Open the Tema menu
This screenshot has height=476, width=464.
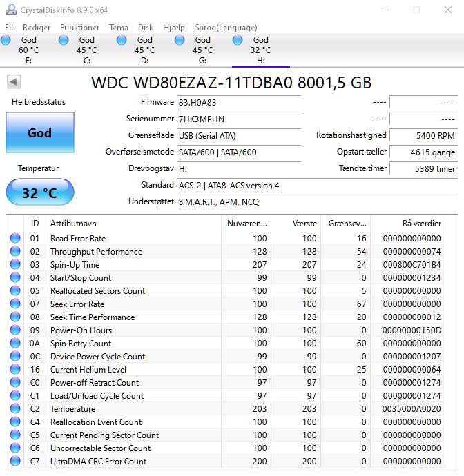(119, 28)
